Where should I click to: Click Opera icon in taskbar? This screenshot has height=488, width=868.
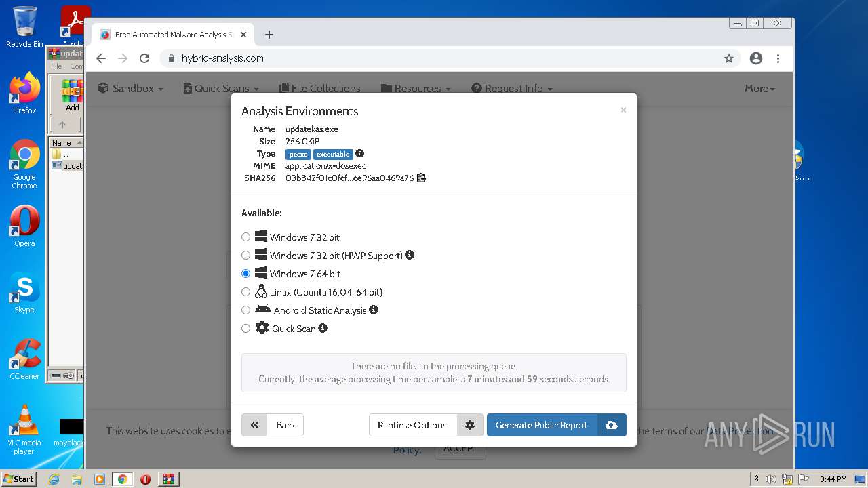pyautogui.click(x=145, y=479)
